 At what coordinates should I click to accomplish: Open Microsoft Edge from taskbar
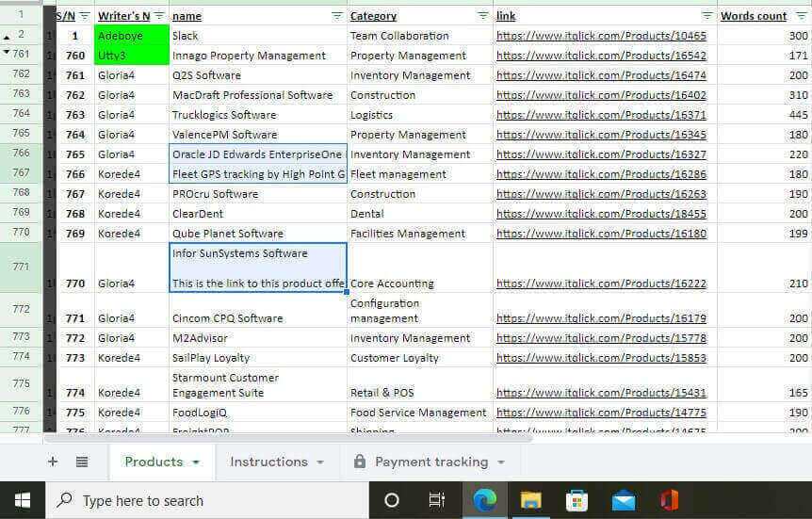[x=484, y=500]
